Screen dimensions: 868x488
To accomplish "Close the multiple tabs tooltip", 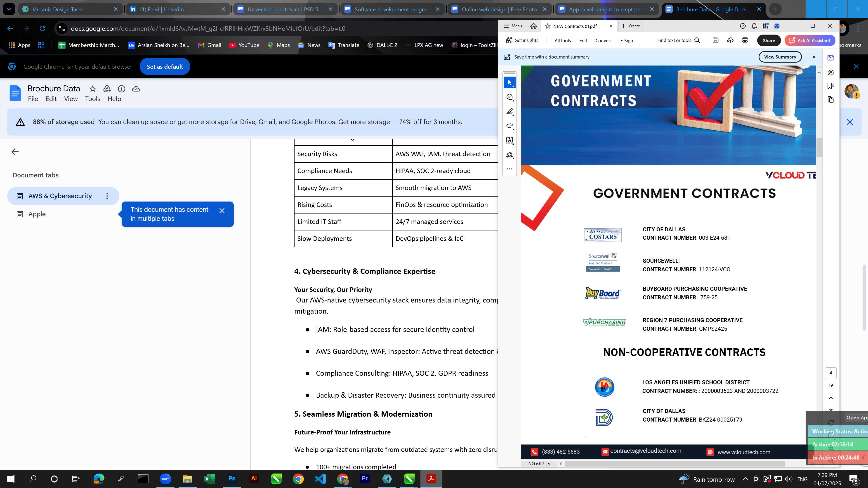I will point(222,211).
